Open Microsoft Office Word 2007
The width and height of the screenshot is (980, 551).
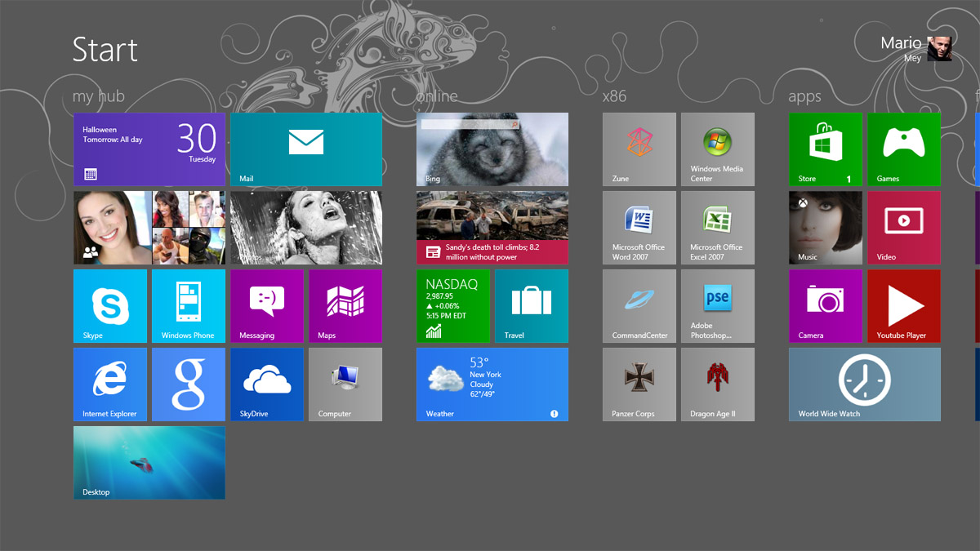(639, 228)
